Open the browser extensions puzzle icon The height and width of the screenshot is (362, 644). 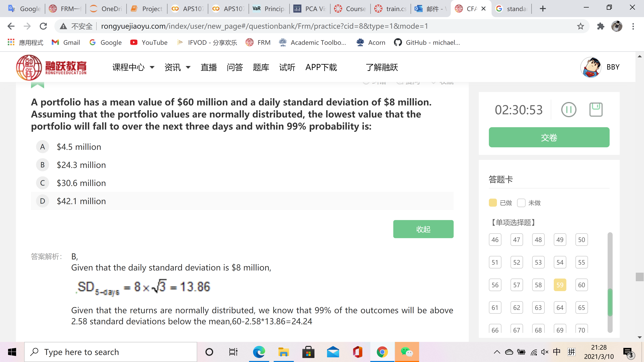click(x=601, y=26)
